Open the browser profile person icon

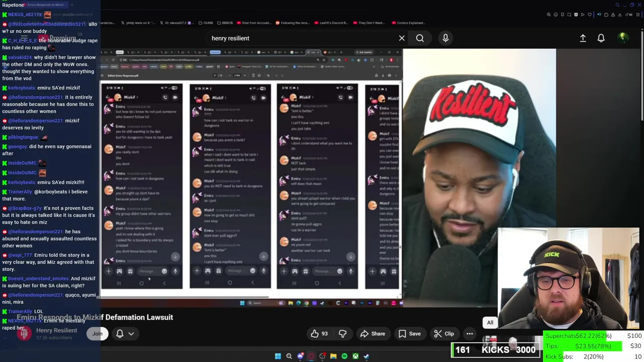click(x=613, y=15)
